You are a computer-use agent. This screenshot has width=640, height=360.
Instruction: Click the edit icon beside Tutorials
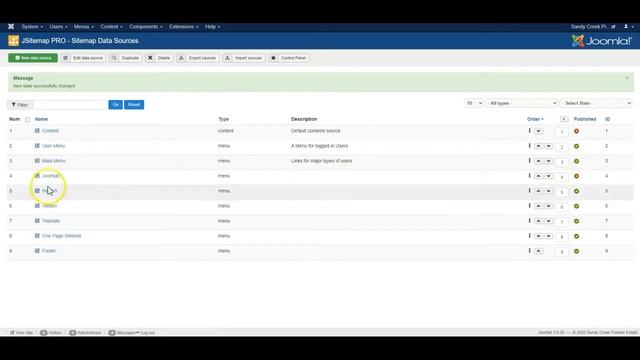tap(37, 221)
